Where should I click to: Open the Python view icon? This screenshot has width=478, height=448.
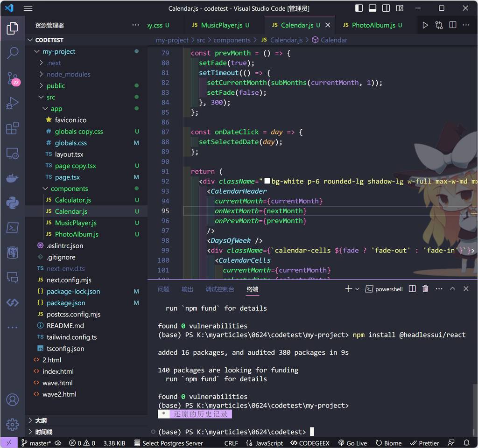(13, 203)
